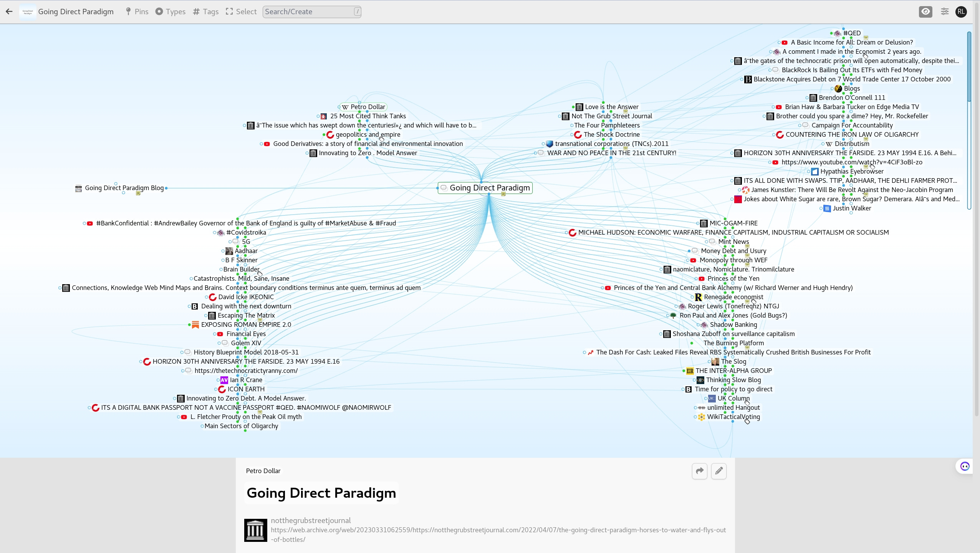Click the Wikipedia icon beside Petro Dollar

pos(345,107)
